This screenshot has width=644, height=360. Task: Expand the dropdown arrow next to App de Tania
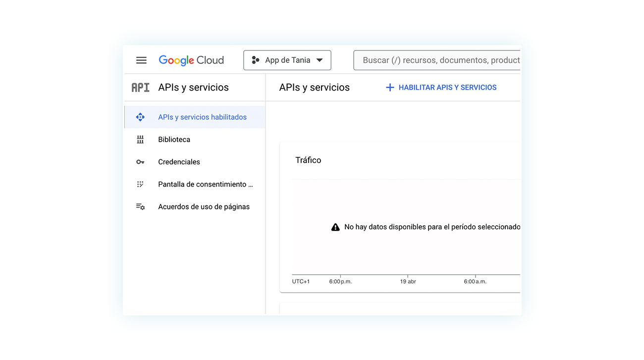tap(320, 60)
